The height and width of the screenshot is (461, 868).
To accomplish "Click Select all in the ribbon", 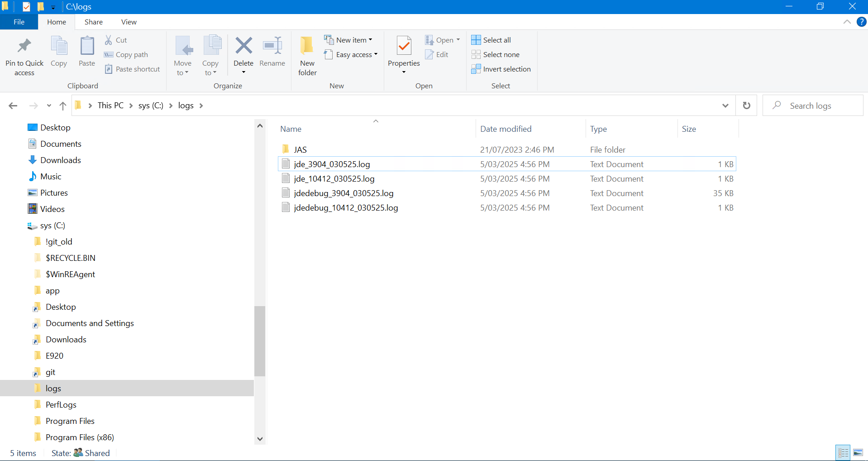I will click(496, 40).
